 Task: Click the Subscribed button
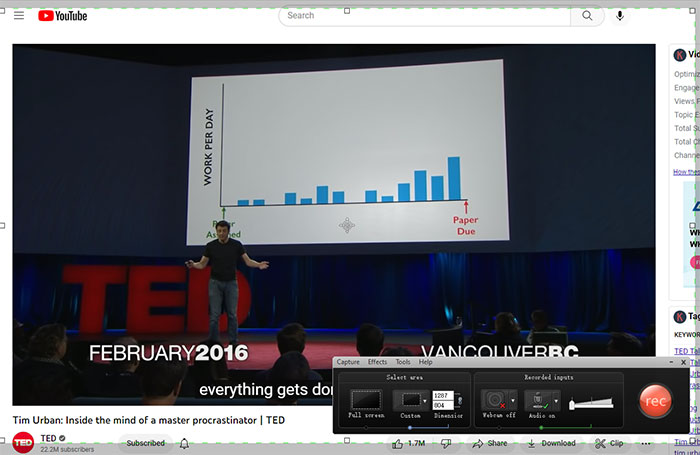point(146,443)
